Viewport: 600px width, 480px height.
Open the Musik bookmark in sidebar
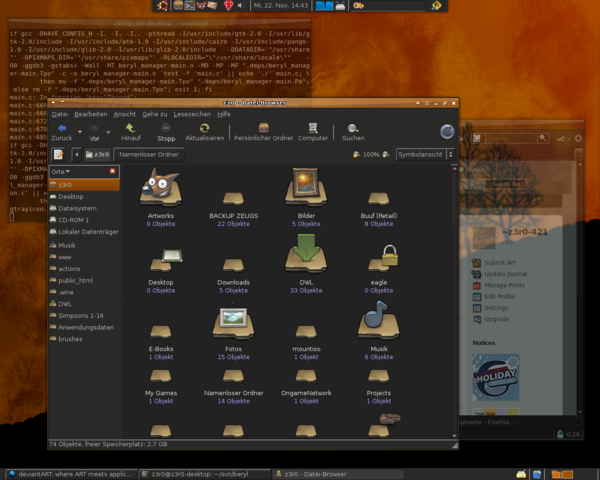[84, 245]
